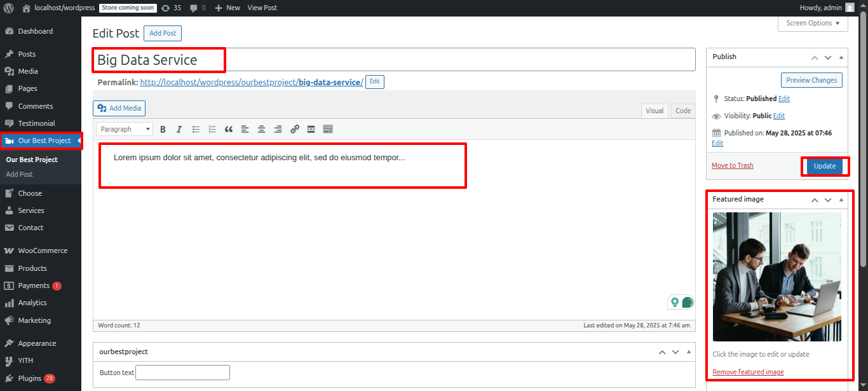Toggle the Publish panel collapse arrow
The image size is (868, 391).
pos(841,57)
